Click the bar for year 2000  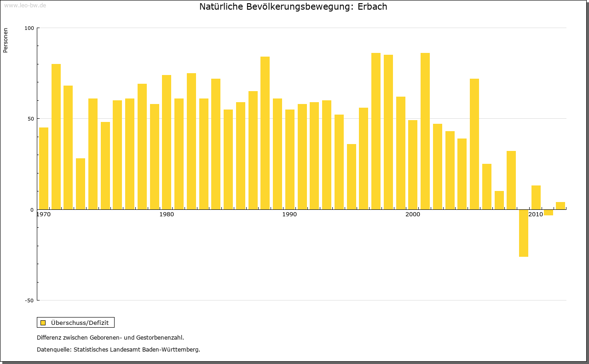(x=413, y=164)
